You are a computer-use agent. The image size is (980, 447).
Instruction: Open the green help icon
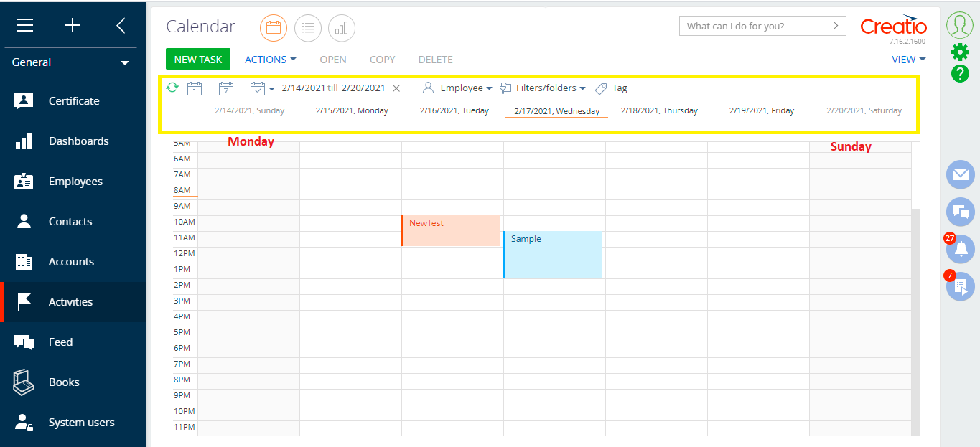(x=960, y=73)
